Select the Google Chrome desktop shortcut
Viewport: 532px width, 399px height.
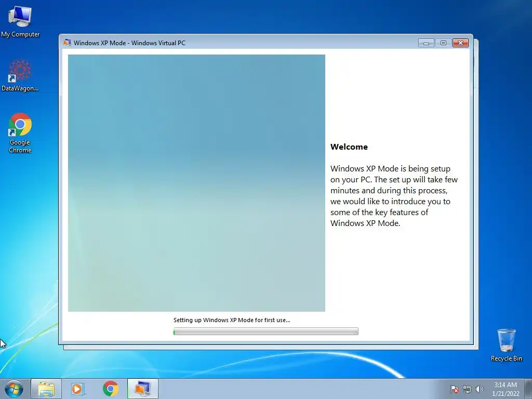point(20,132)
